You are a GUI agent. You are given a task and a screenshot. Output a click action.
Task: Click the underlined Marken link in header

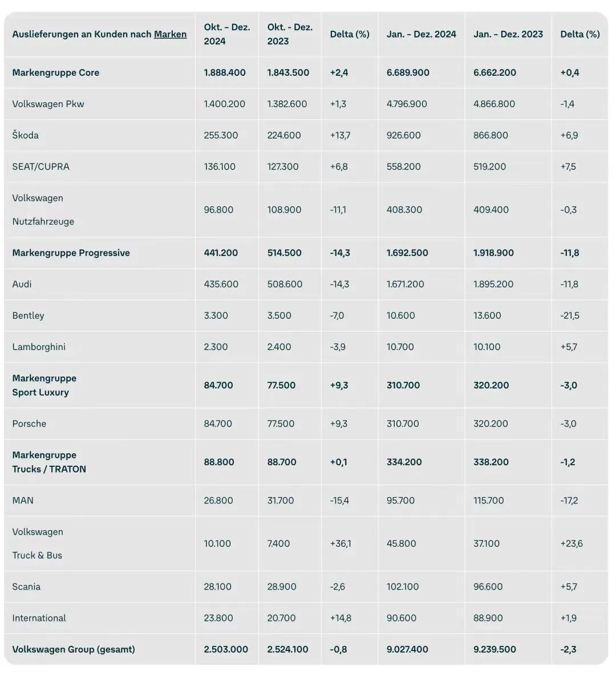click(x=170, y=34)
